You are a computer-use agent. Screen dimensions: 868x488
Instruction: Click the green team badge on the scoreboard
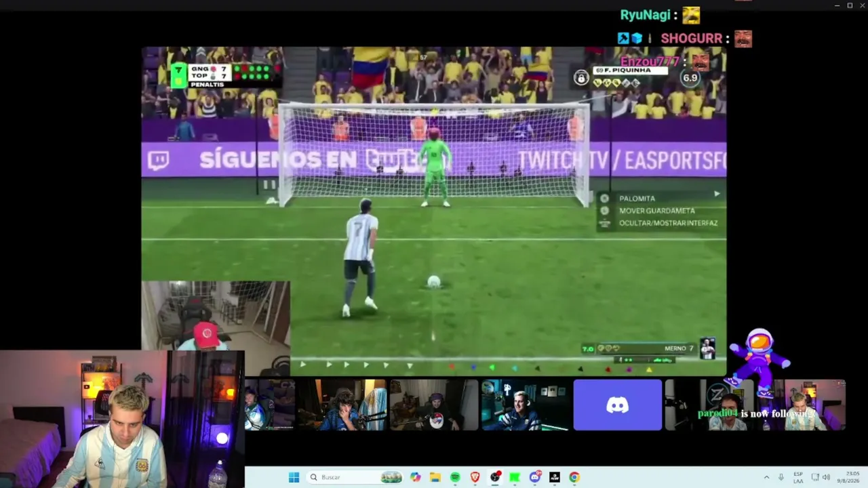pos(178,75)
